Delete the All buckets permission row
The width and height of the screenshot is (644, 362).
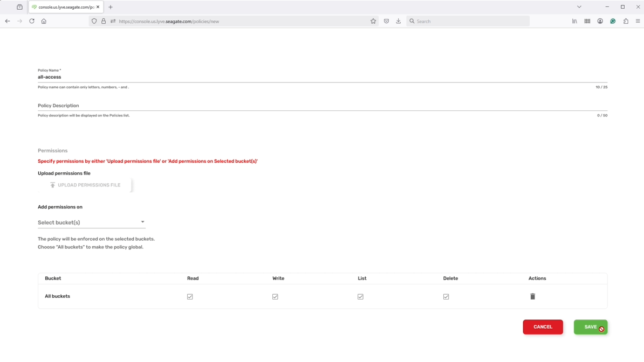coord(532,296)
